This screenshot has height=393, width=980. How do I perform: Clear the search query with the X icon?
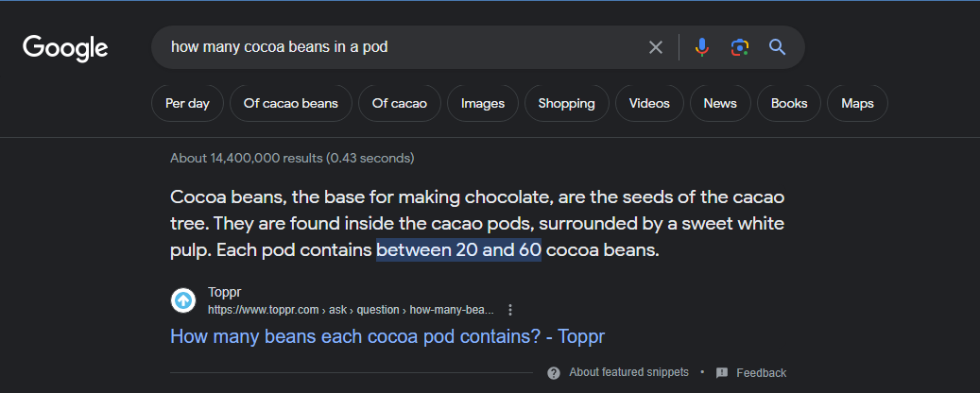point(656,47)
